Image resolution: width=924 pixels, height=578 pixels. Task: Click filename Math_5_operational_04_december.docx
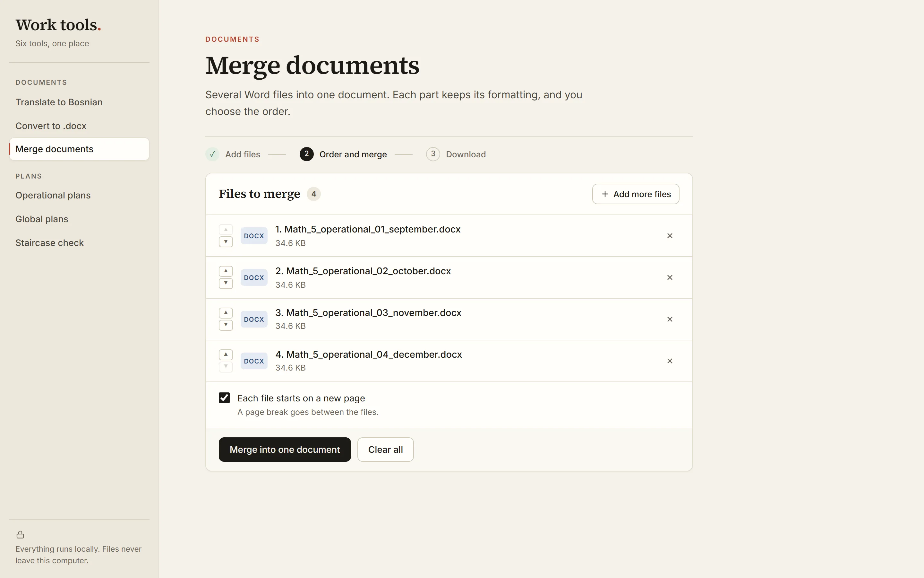pyautogui.click(x=369, y=355)
